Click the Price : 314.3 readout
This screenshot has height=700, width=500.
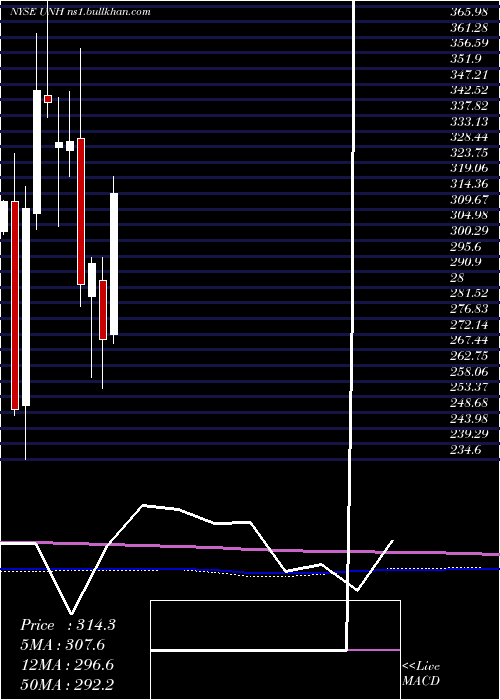[68, 625]
